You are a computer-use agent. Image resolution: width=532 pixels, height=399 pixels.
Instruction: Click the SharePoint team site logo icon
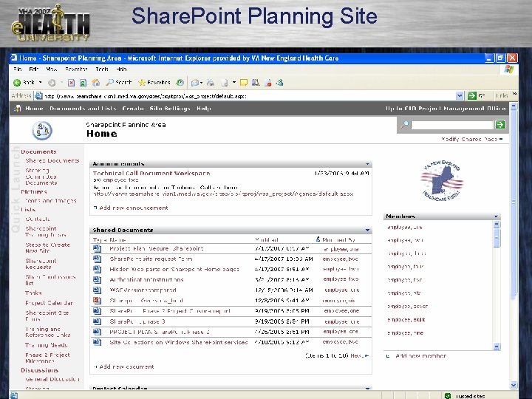coord(42,130)
